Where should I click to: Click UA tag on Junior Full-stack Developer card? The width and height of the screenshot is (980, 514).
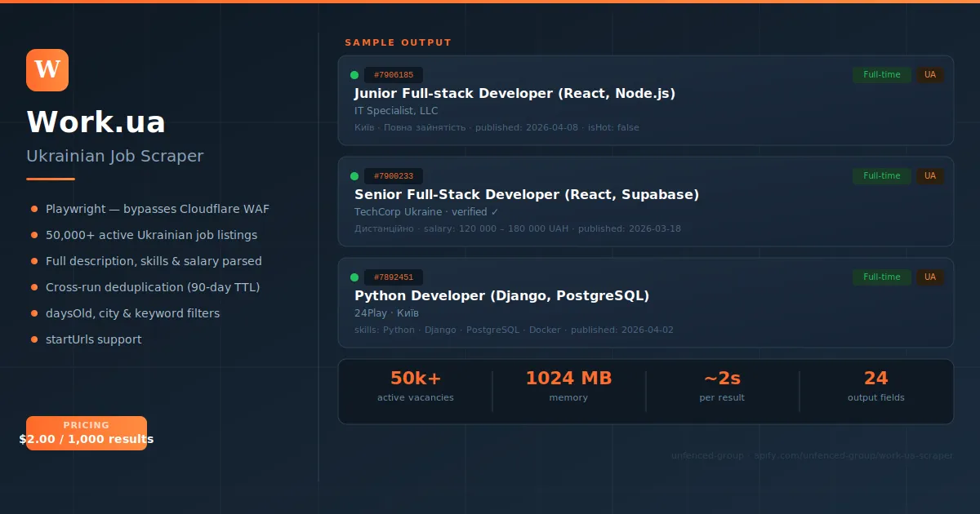point(930,75)
